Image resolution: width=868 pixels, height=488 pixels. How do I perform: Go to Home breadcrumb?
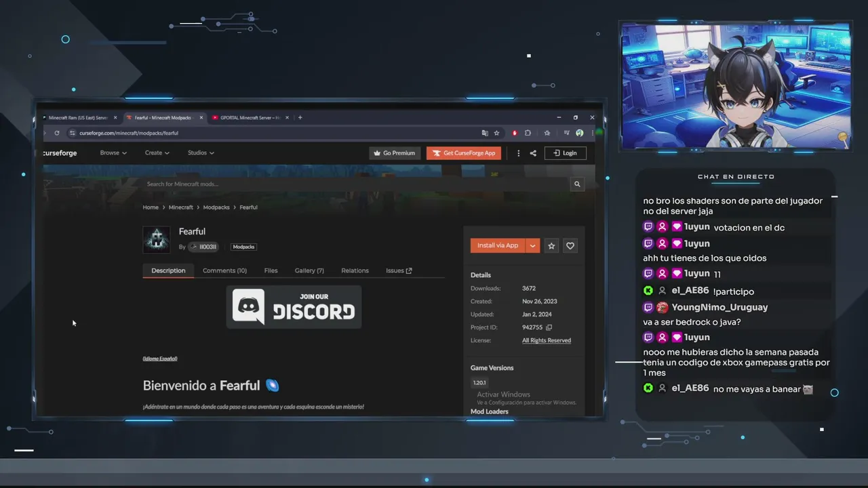click(151, 207)
